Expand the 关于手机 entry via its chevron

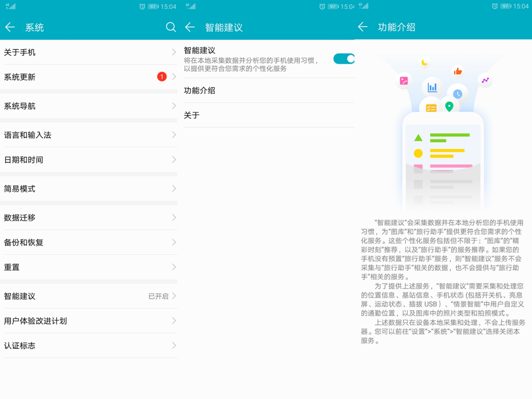[173, 52]
